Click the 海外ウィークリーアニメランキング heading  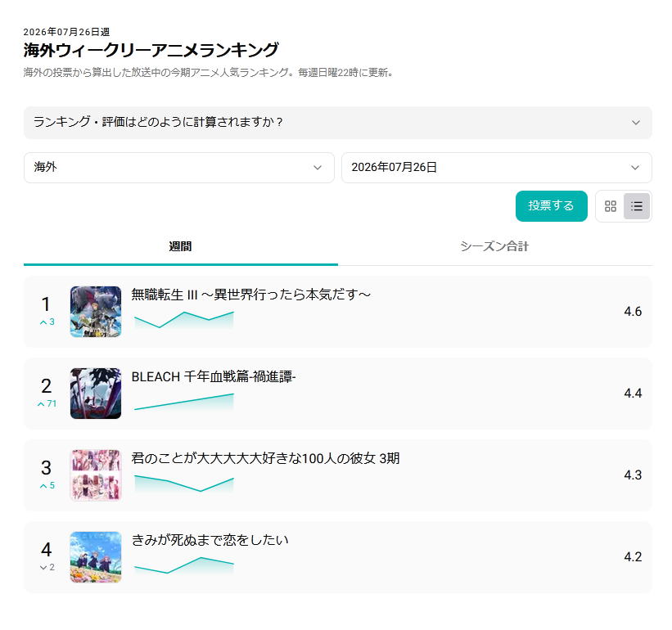pos(151,50)
